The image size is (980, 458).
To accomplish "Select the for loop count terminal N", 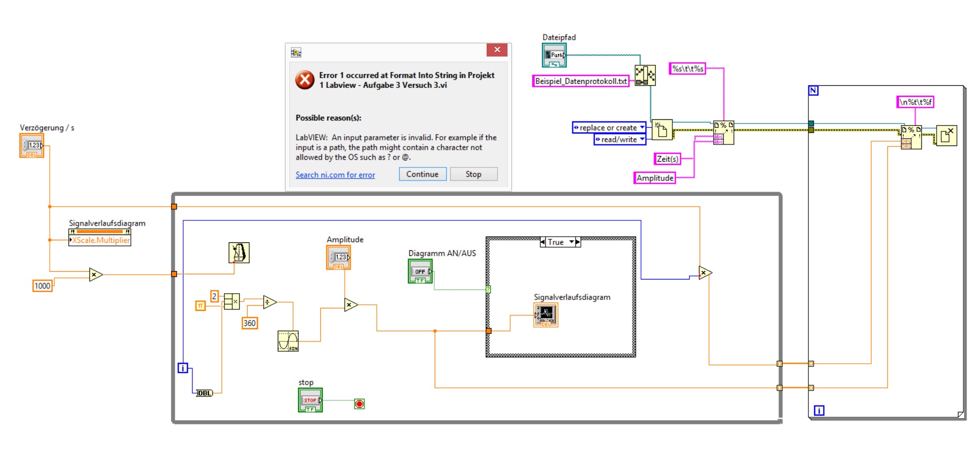I will click(x=813, y=91).
